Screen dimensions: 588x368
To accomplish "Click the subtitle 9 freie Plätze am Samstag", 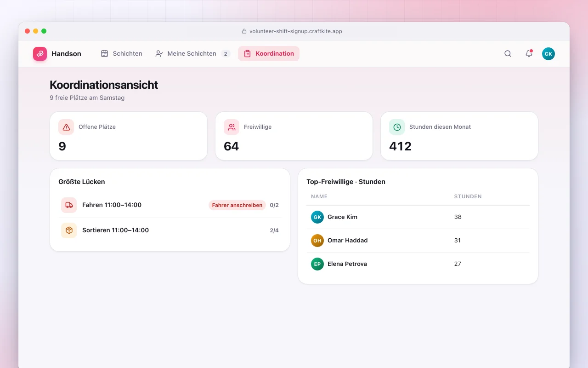I will pos(87,98).
